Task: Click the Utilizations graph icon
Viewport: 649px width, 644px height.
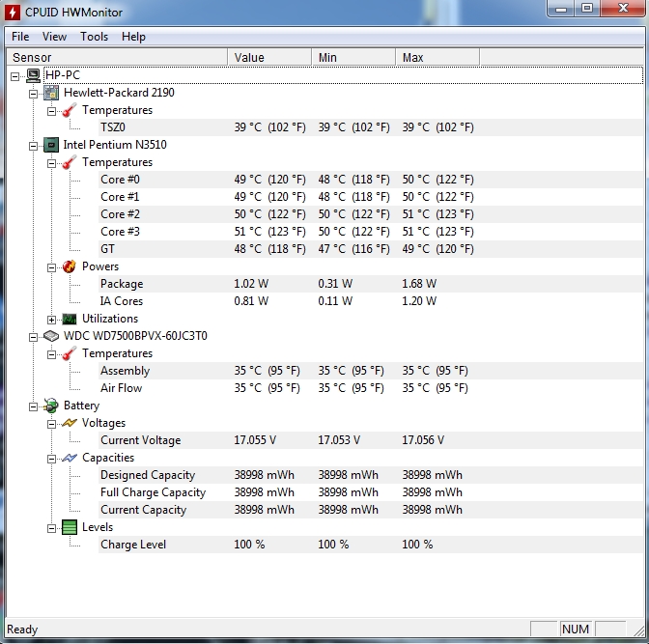Action: coord(70,319)
